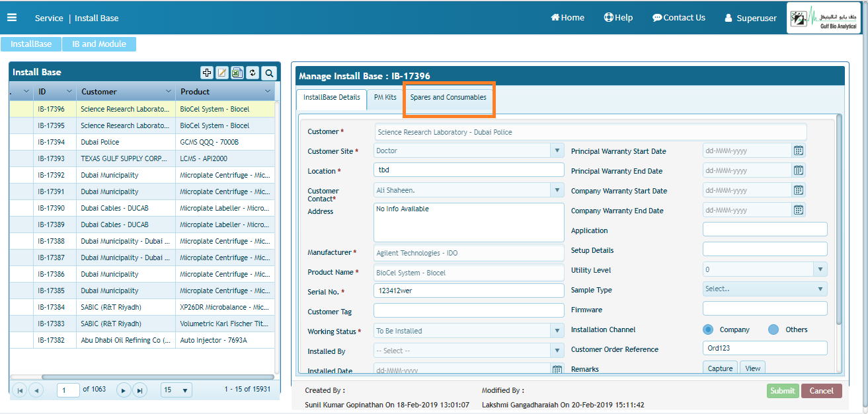The width and height of the screenshot is (868, 414).
Task: Switch to the PM Kits tab
Action: (x=385, y=98)
